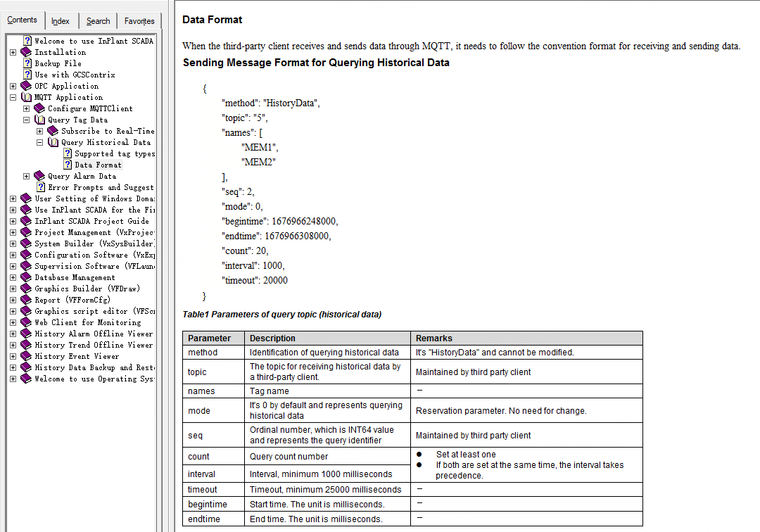
Task: Click the book icon for Project Management (VxProject)
Action: click(x=26, y=232)
